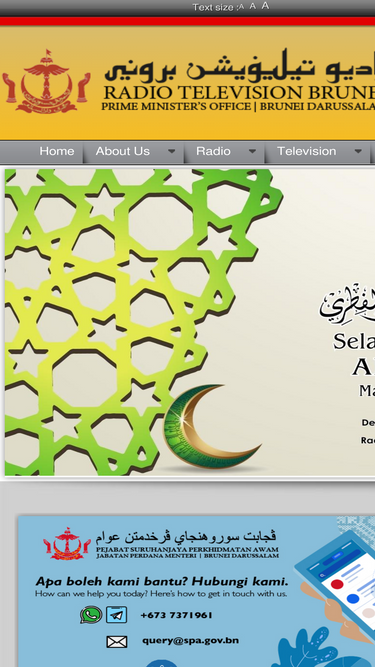
Task: Click the red SPA crest logo
Action: pyautogui.click(x=67, y=544)
